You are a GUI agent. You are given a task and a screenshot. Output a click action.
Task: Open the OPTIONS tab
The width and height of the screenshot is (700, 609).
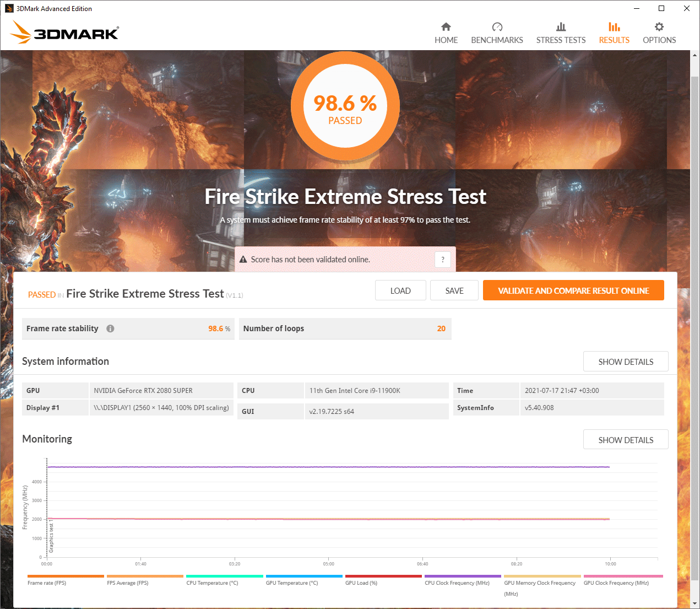(x=659, y=33)
